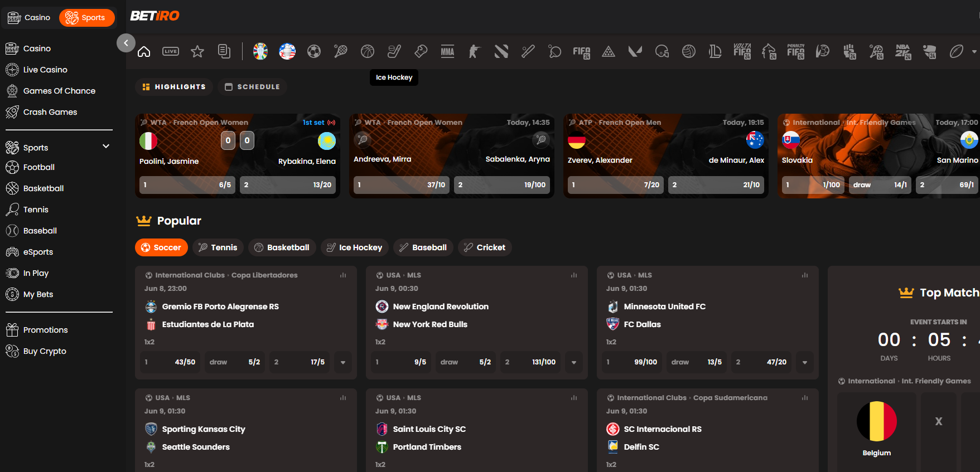Screen dimensions: 980x472
Task: Open the LIVE events icon
Action: point(171,52)
